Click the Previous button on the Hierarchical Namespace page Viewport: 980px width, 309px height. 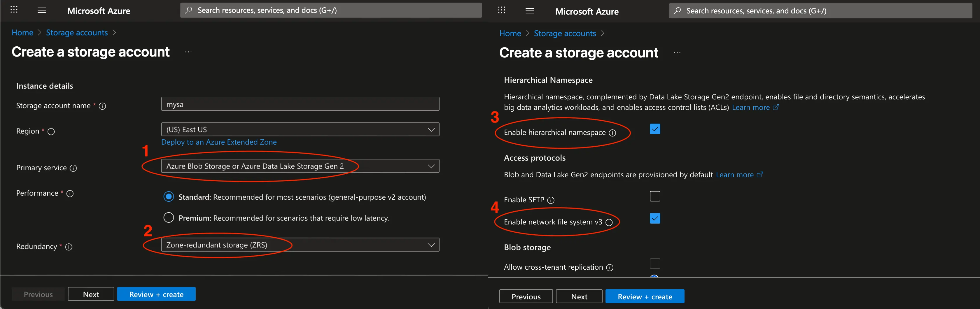tap(526, 296)
